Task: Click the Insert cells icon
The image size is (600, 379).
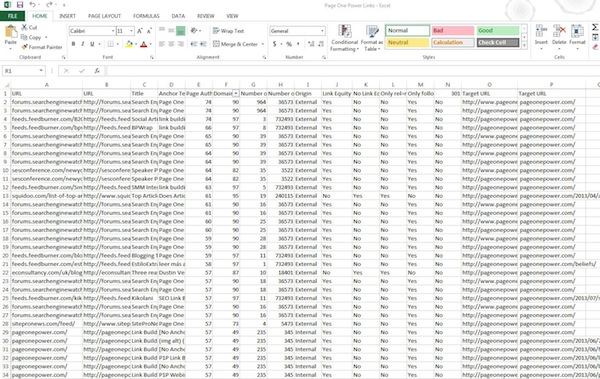Action: click(541, 31)
